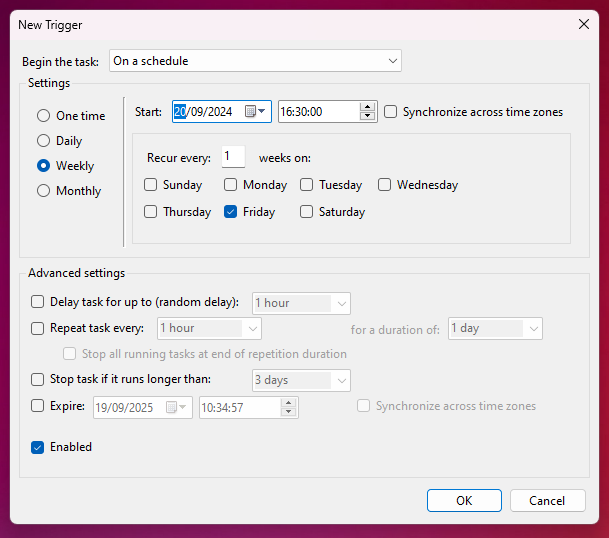Check the Expire checkbox
Viewport: 609px width, 538px height.
(x=38, y=406)
